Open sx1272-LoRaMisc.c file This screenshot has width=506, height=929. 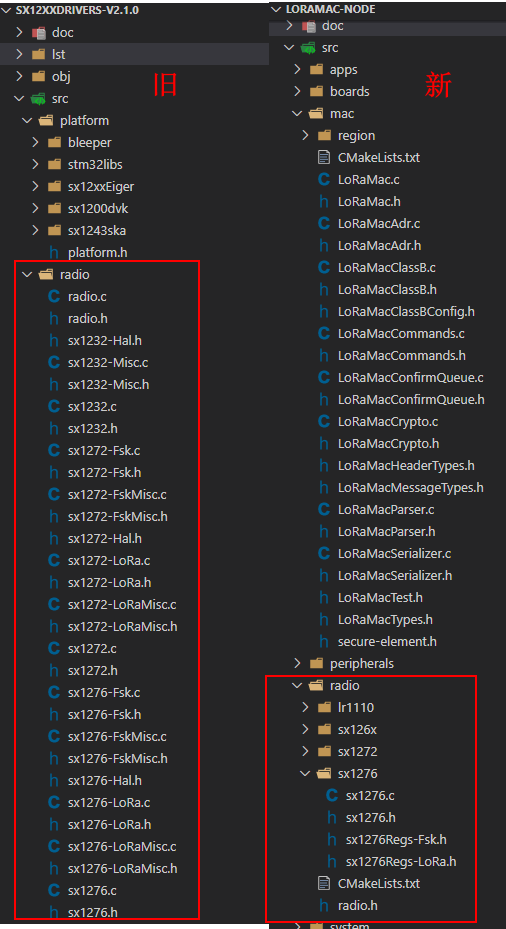coord(121,604)
